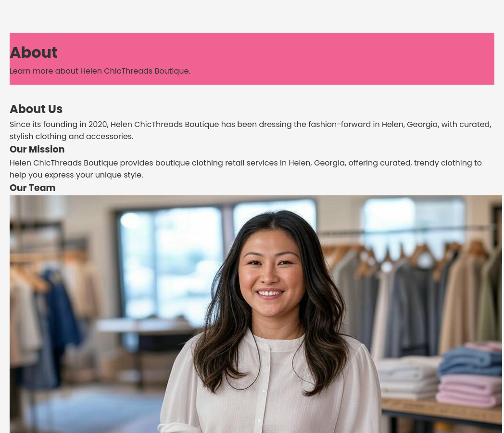Screen dimensions: 504x433
Task: Click the About Us heading
Action: point(36,109)
